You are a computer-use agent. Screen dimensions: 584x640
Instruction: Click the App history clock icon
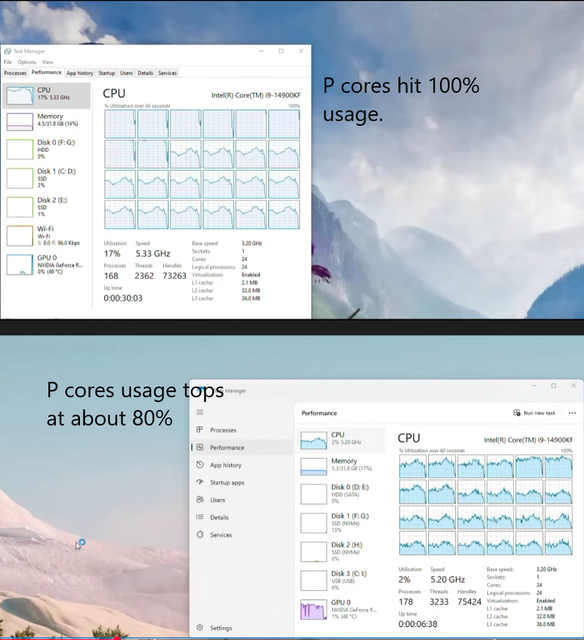point(200,465)
